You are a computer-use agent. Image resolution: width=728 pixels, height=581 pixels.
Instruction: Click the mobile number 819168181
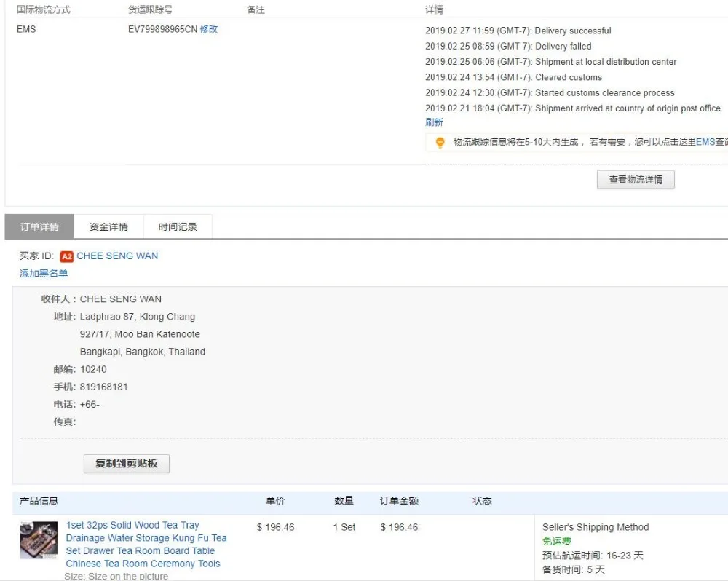(103, 387)
